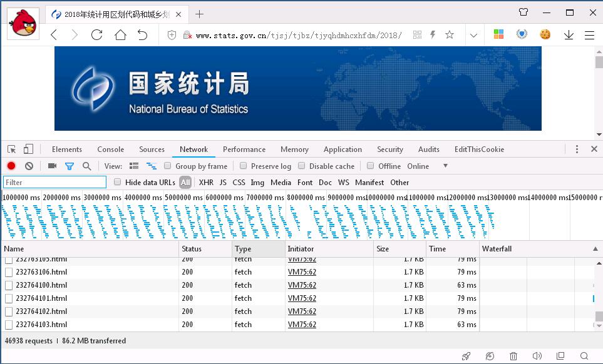The height and width of the screenshot is (364, 603).
Task: Click the speaker volume icon in status bar
Action: coord(537,356)
